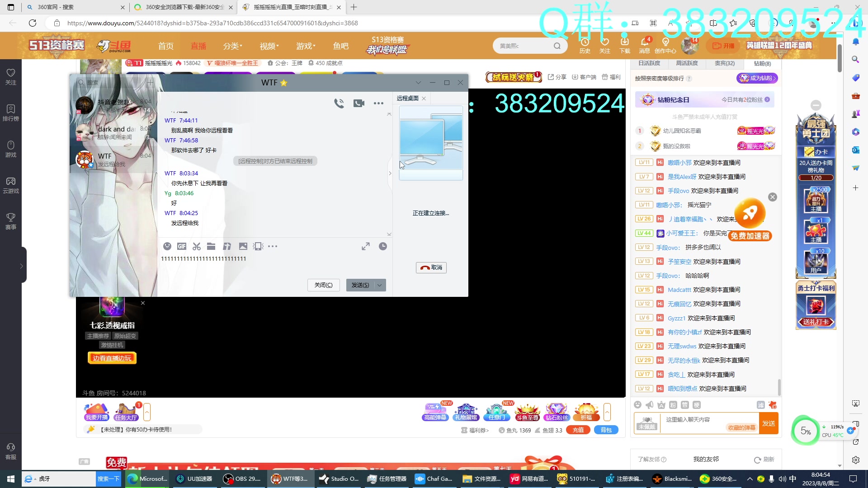Screen dimensions: 868x488
Task: Switch to the 周活跃度 tab
Action: [x=687, y=63]
